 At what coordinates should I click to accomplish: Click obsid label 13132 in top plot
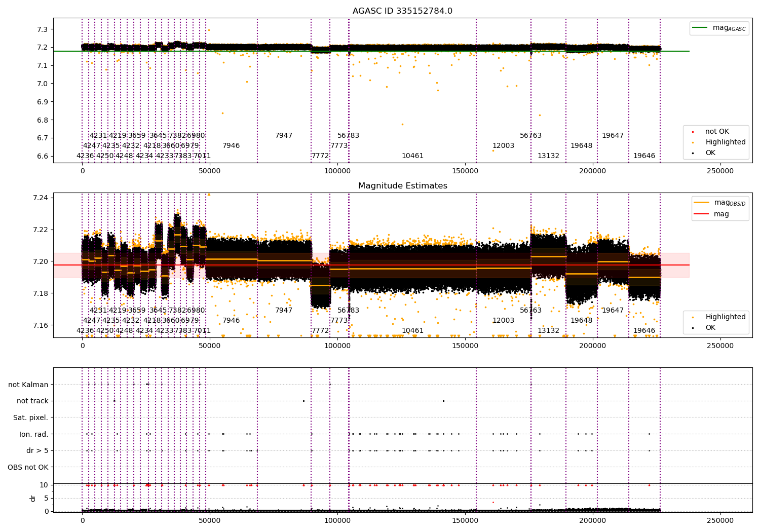[548, 156]
